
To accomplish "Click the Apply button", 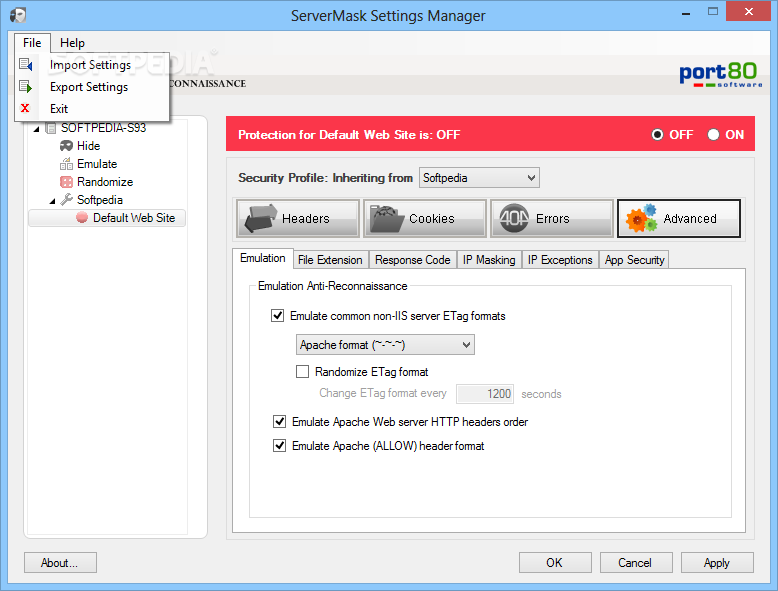I will pyautogui.click(x=717, y=563).
